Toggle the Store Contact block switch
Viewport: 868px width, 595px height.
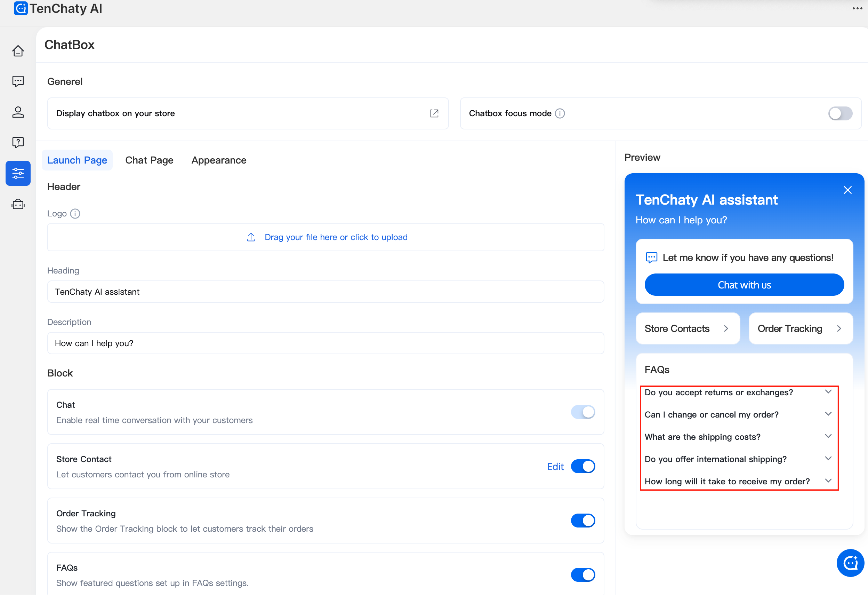point(582,467)
